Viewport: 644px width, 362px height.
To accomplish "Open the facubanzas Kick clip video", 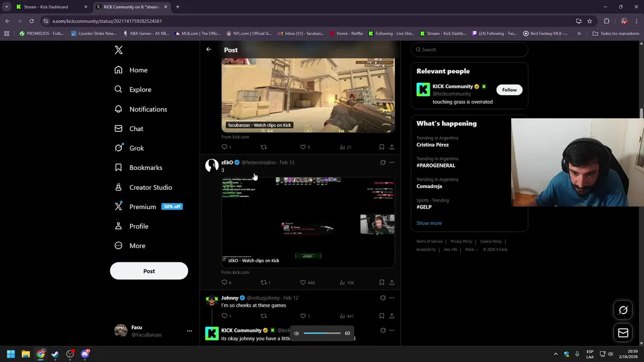I will pyautogui.click(x=308, y=95).
